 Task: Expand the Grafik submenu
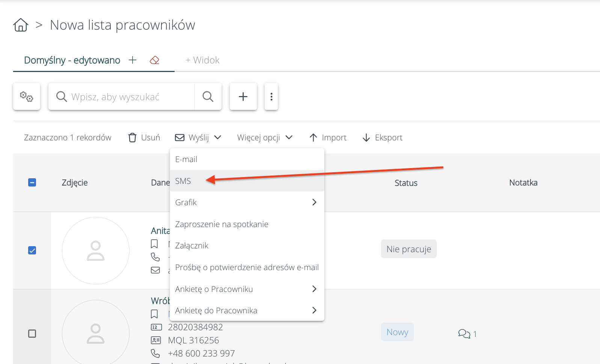(x=246, y=203)
